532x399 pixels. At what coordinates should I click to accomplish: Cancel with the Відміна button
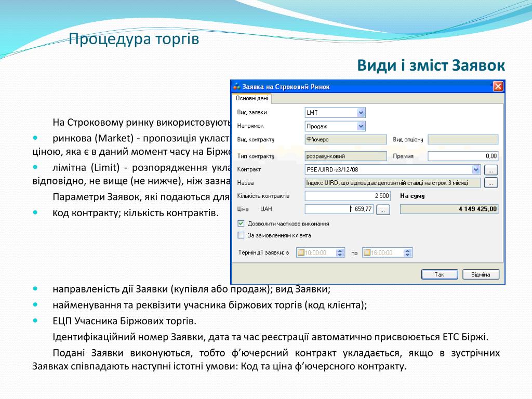[481, 274]
